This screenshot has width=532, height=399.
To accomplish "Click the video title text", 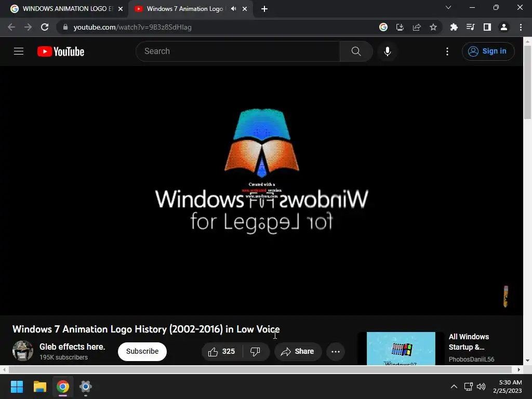I will (x=146, y=329).
